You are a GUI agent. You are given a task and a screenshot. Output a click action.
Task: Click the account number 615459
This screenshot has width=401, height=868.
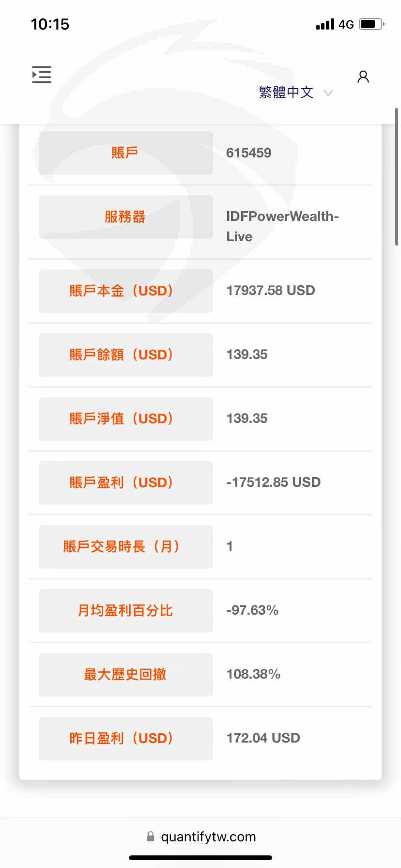coord(249,153)
